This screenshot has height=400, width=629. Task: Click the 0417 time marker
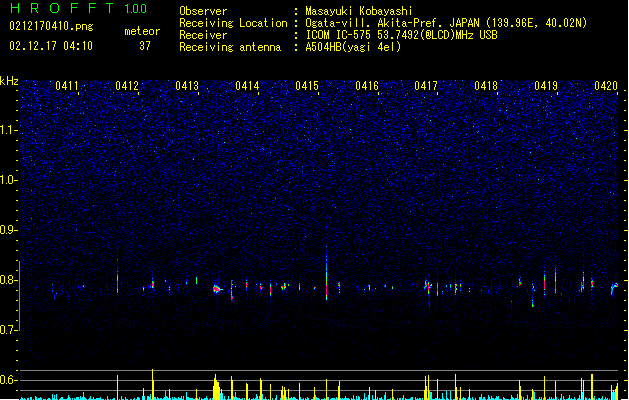(x=426, y=86)
